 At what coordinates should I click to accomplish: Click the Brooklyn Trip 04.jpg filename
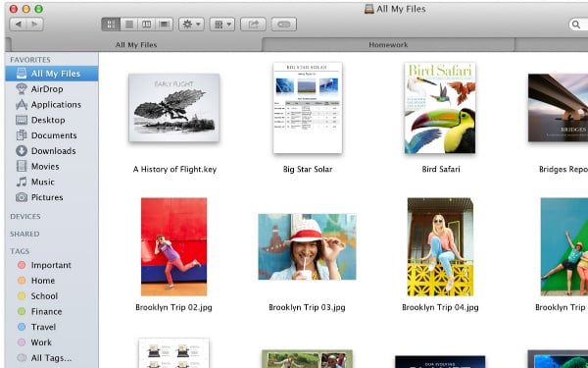[440, 307]
